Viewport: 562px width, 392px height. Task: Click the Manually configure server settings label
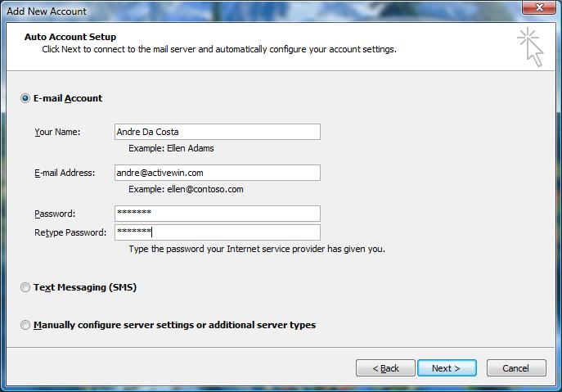click(x=174, y=325)
